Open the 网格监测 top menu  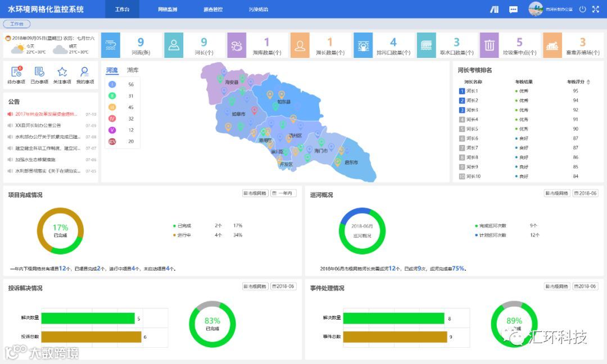[x=167, y=10]
